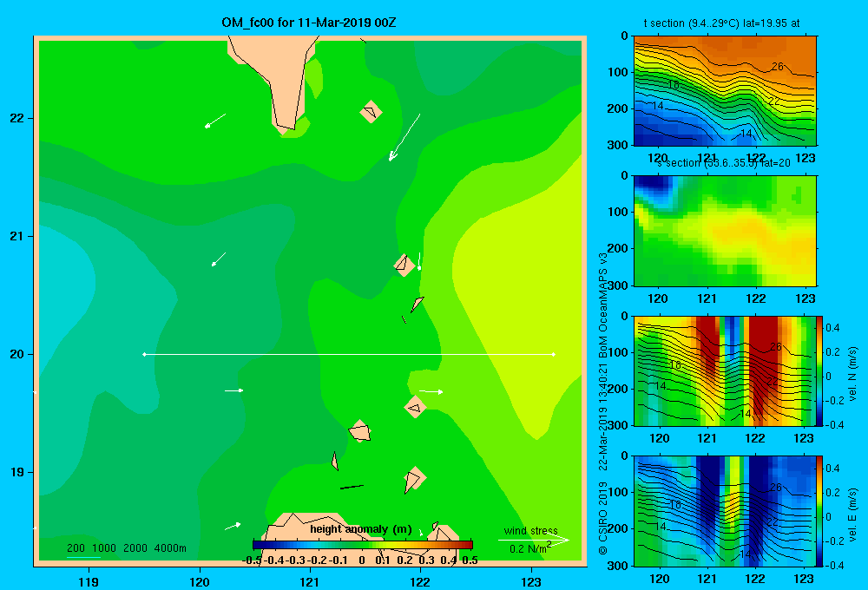Click the "-0.5" tick on height anomaly scale
The image size is (868, 590).
252,560
